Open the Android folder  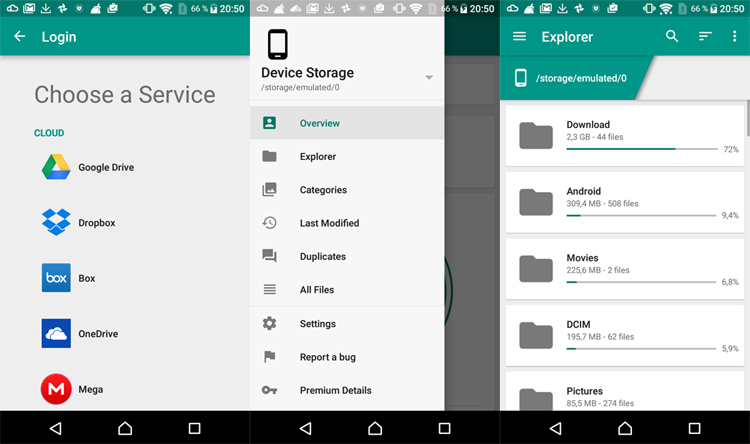[x=625, y=202]
